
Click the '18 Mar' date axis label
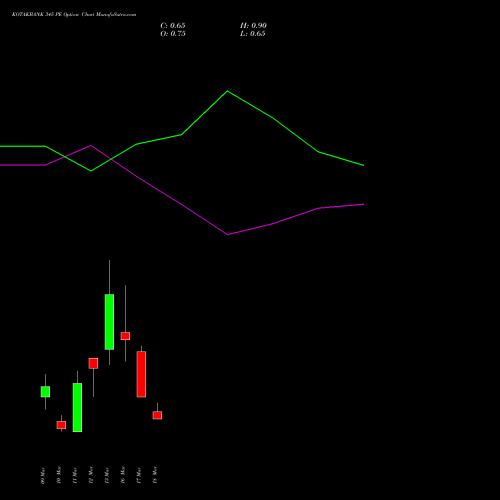pyautogui.click(x=155, y=475)
